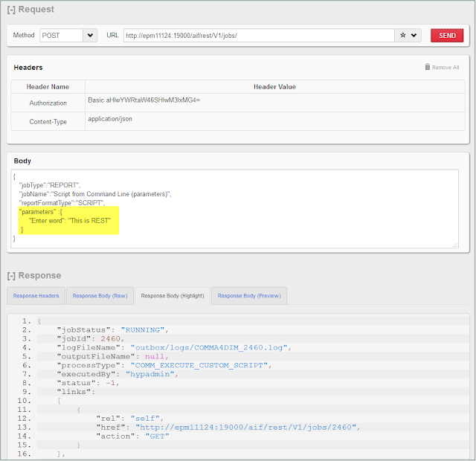Screen dimensions: 476x461
Task: Click the "jobType":"REPORT" line in Body
Action: pyautogui.click(x=50, y=185)
